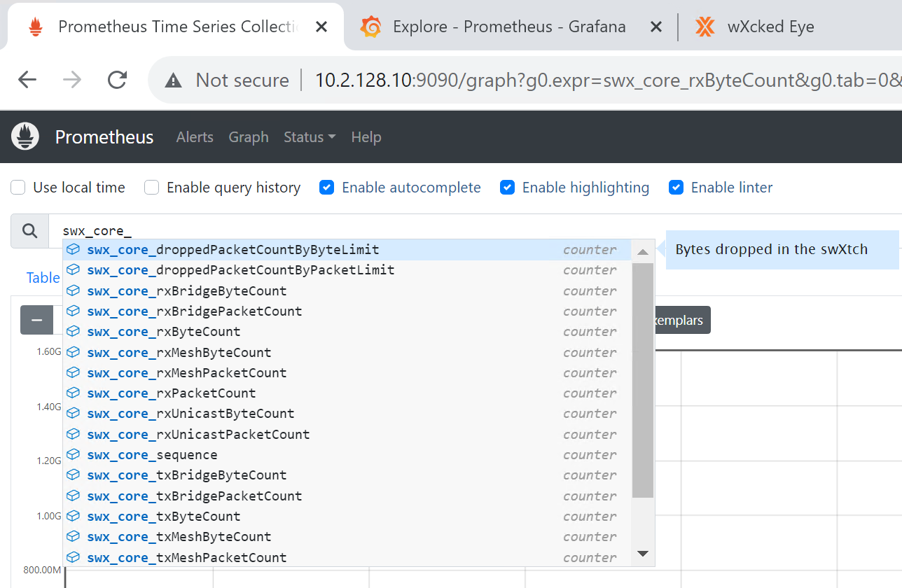This screenshot has height=588, width=902.
Task: Click the Bytes dropped in the swXtch tooltip
Action: click(x=782, y=249)
